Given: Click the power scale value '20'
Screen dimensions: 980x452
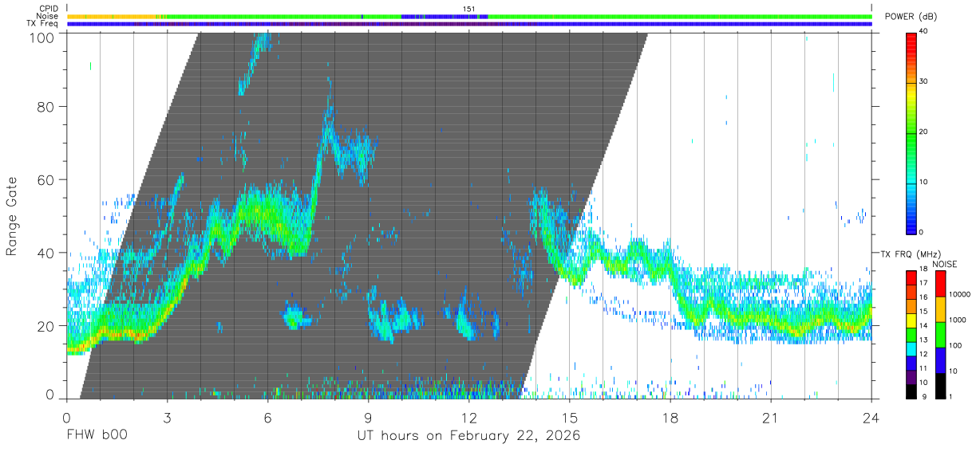Looking at the screenshot, I should (x=923, y=132).
